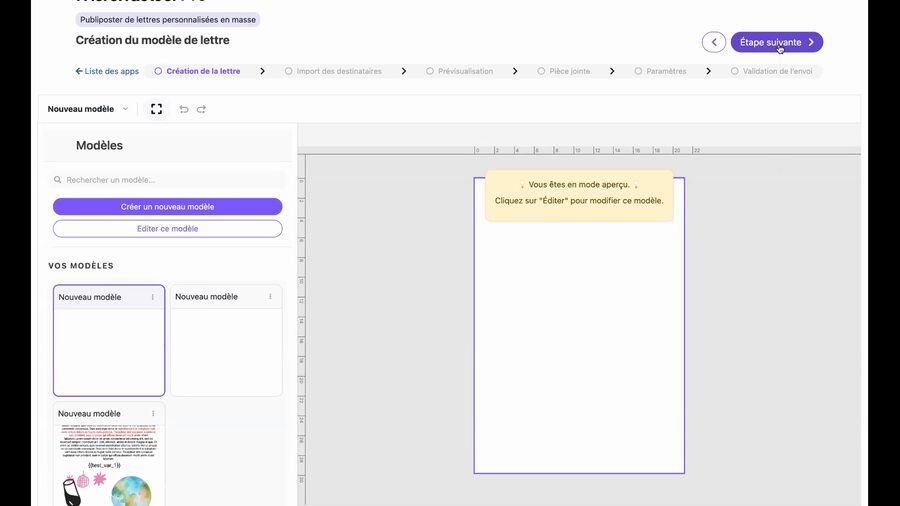Click the Publiposter de lettres personnalisées tag
The width and height of the screenshot is (900, 506).
click(x=168, y=20)
